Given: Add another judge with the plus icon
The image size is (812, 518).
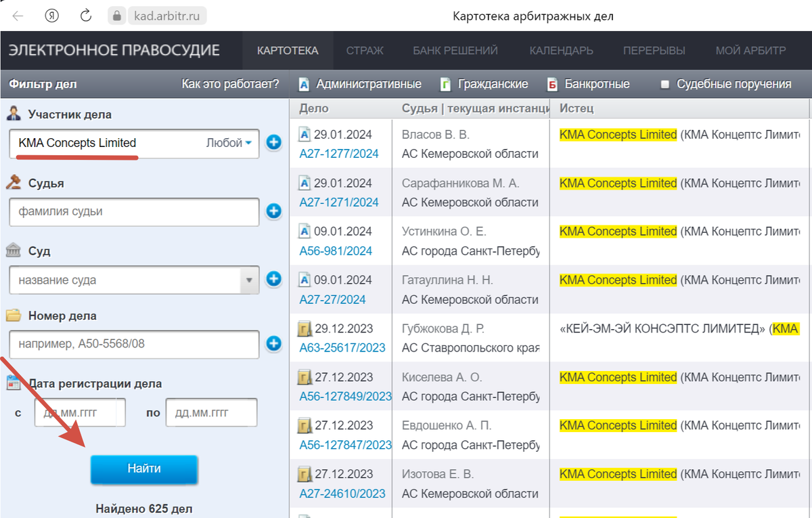Looking at the screenshot, I should click(273, 211).
